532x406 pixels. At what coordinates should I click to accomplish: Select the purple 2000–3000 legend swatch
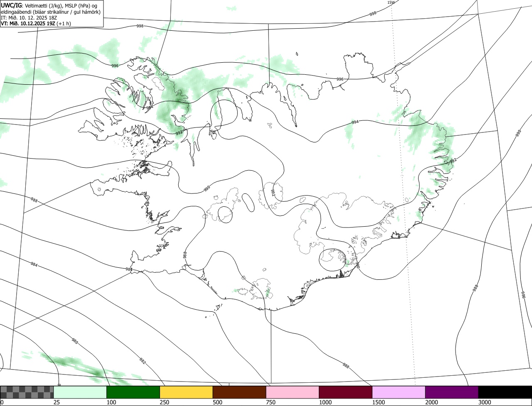coord(452,392)
